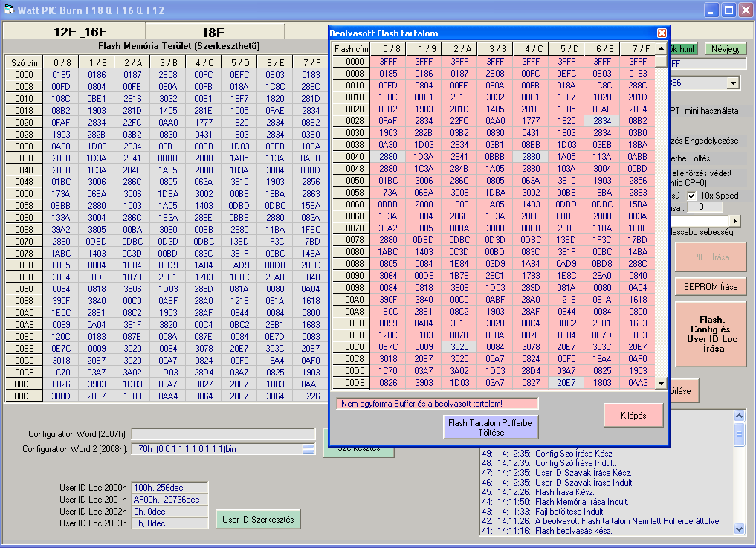Select first 3FFF cell in dialog row 0000
The height and width of the screenshot is (548, 756).
[x=389, y=62]
